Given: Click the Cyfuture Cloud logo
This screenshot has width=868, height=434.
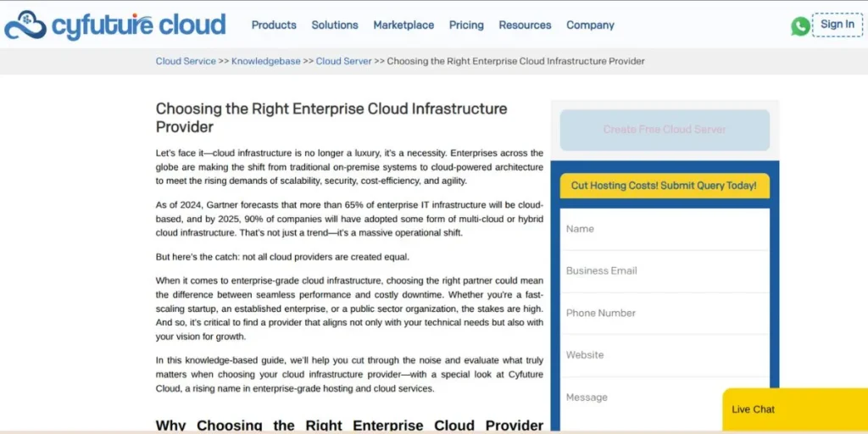Looking at the screenshot, I should (115, 25).
